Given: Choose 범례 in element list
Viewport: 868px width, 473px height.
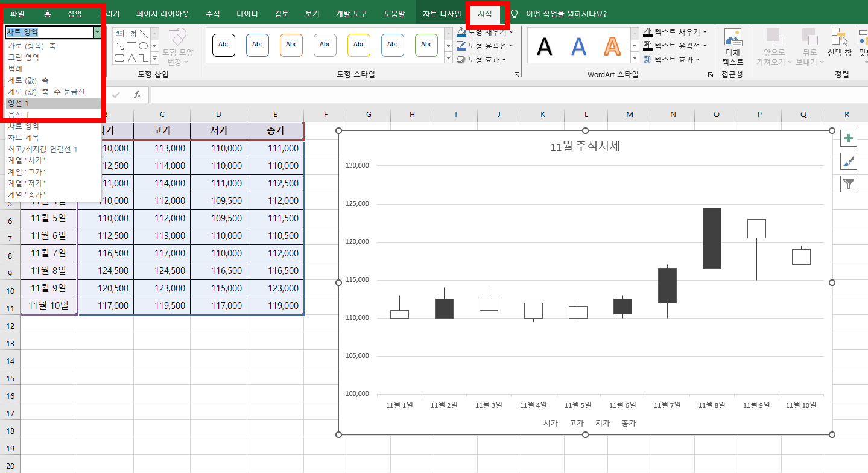Looking at the screenshot, I should [53, 69].
